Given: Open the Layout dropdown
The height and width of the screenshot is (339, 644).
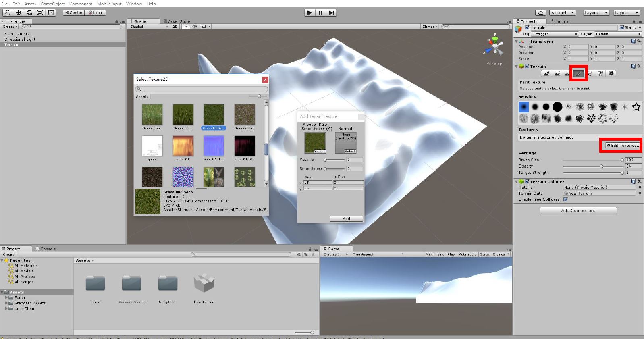Looking at the screenshot, I should pos(626,12).
